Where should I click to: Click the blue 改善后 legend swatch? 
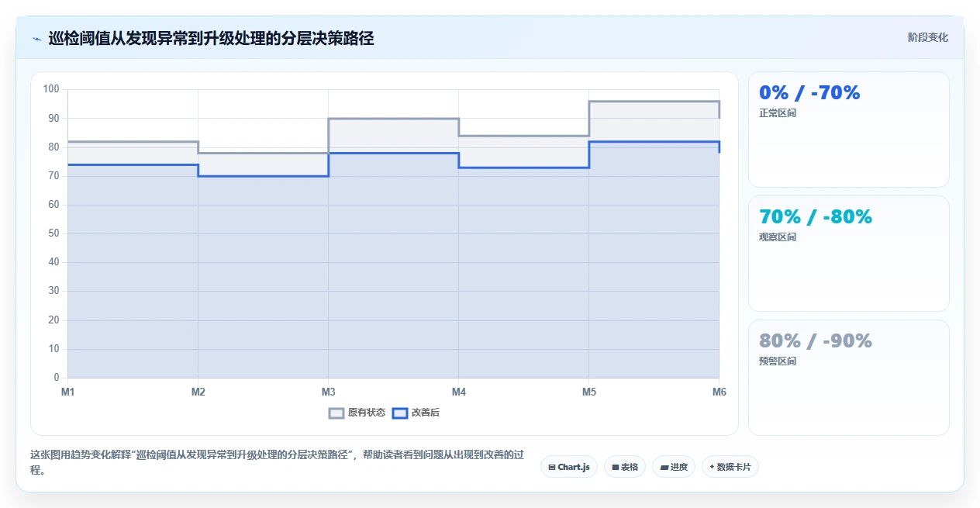click(x=399, y=413)
